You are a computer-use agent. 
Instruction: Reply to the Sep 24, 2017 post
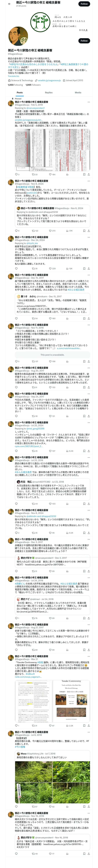[16, 416]
